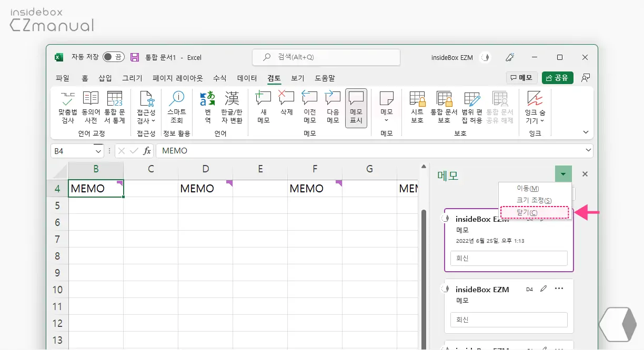Image resolution: width=644 pixels, height=350 pixels.
Task: Choose 이동(M) from the pane menu
Action: [x=535, y=188]
